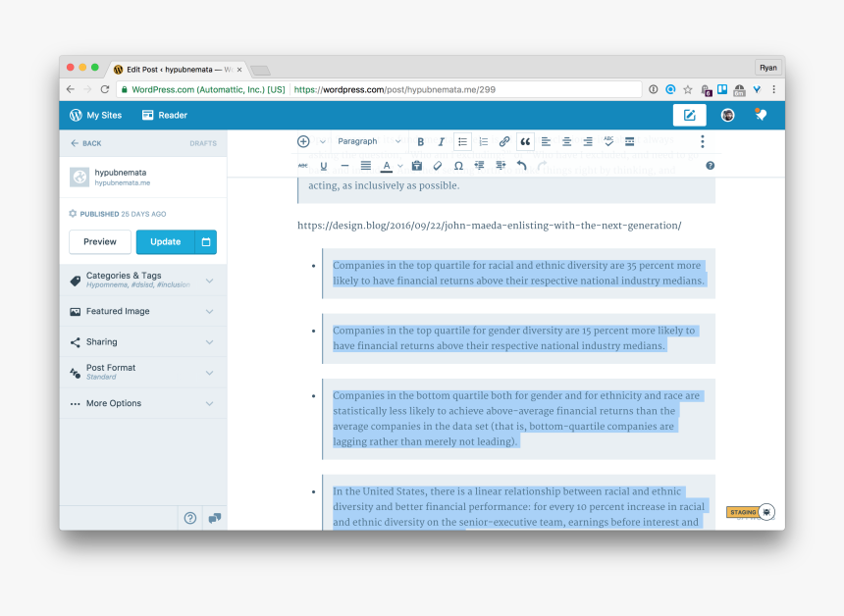Open the DRAFTS list
Viewport: 844px width, 616px height.
tap(203, 143)
